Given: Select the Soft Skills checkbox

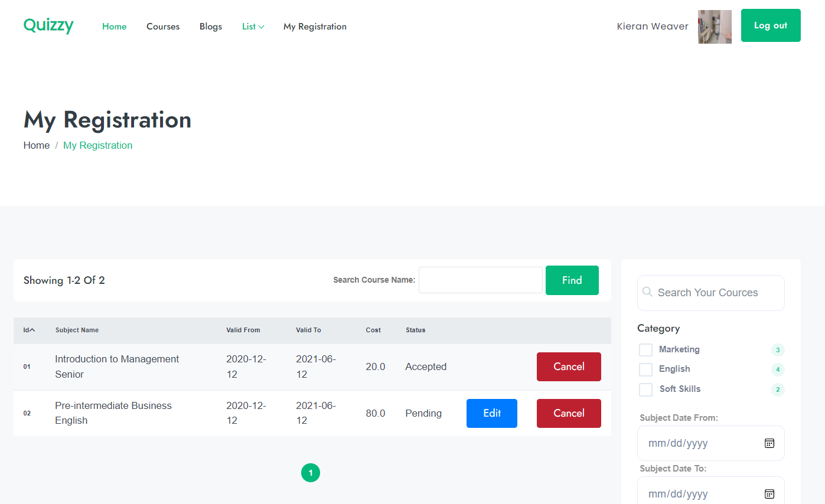Looking at the screenshot, I should pyautogui.click(x=645, y=390).
